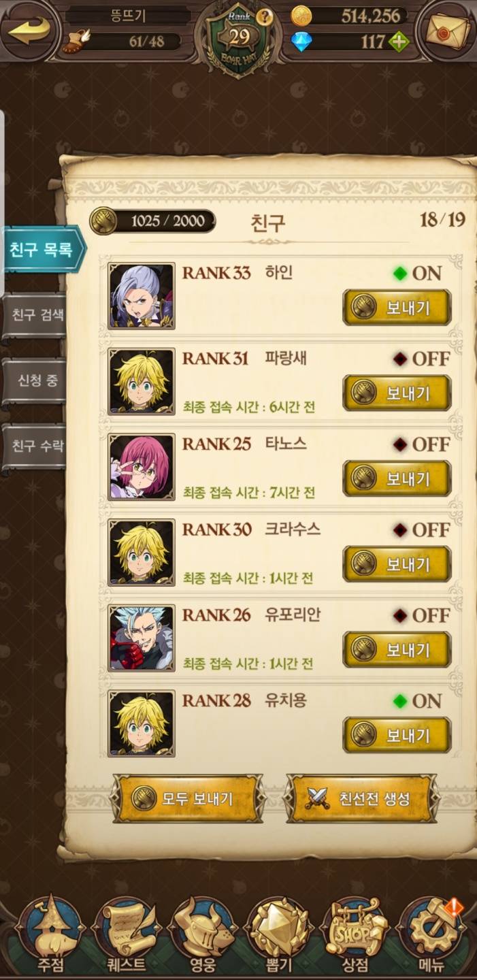The image size is (477, 980).
Task: Send friend coin to 타노스
Action: [x=397, y=478]
